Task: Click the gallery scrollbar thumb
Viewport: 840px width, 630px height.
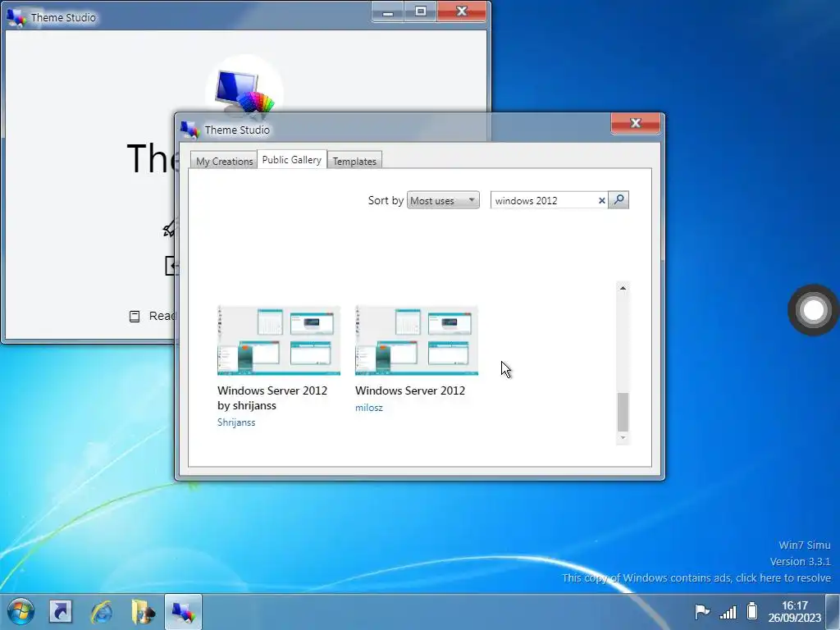Action: [x=623, y=412]
